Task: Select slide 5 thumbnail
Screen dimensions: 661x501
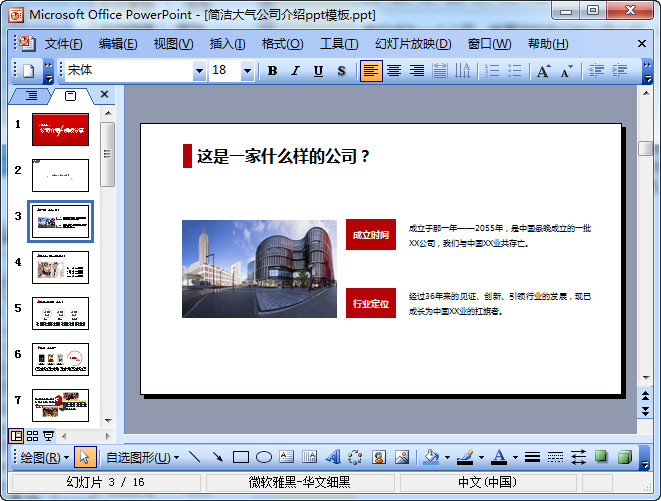Action: pos(60,313)
